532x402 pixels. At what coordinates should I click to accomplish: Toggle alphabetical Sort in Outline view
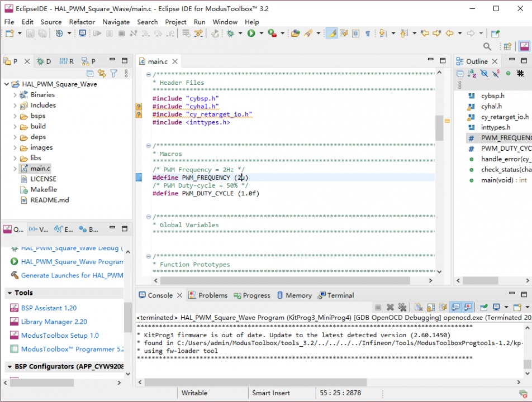click(x=472, y=73)
